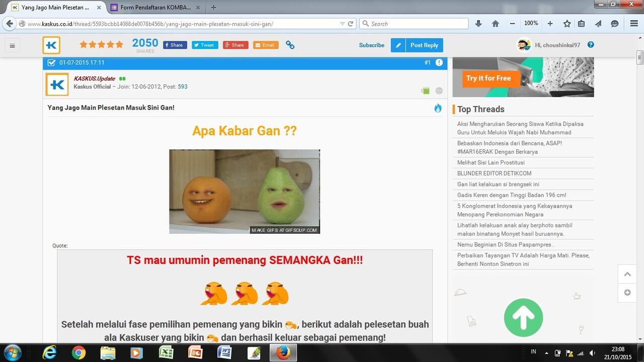Show bookmarks list icon
The height and width of the screenshot is (362, 644).
click(x=581, y=24)
